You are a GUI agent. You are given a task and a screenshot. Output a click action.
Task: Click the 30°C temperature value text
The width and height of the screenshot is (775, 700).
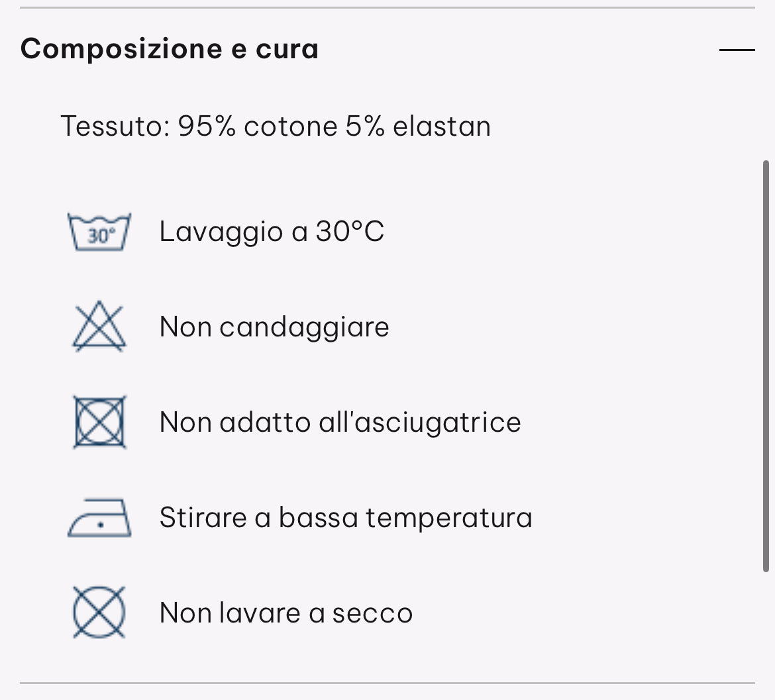click(x=350, y=232)
